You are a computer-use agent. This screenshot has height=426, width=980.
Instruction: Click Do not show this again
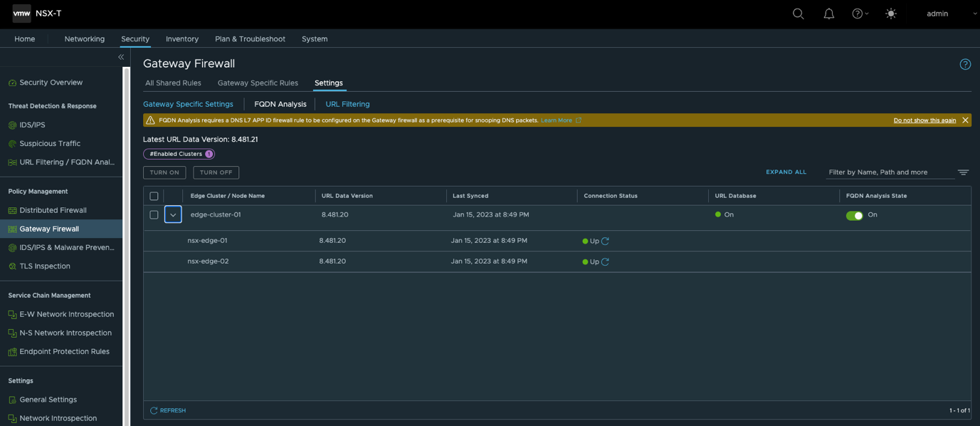coord(924,120)
